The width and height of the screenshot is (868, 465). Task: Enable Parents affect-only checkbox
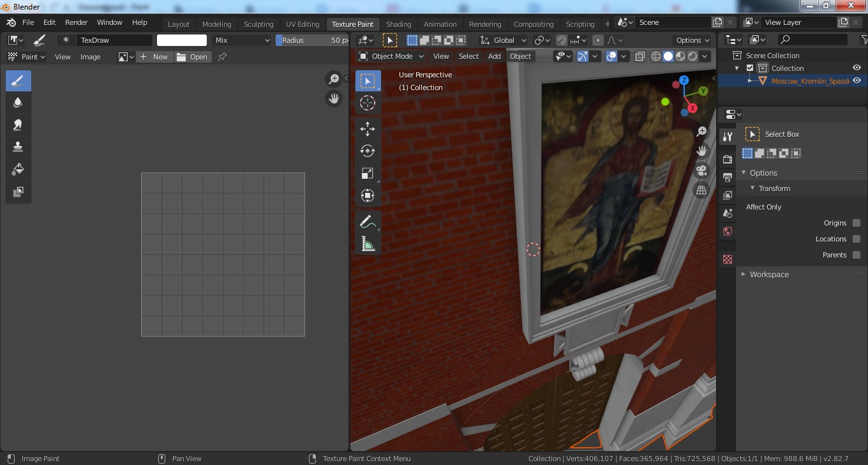coord(857,255)
